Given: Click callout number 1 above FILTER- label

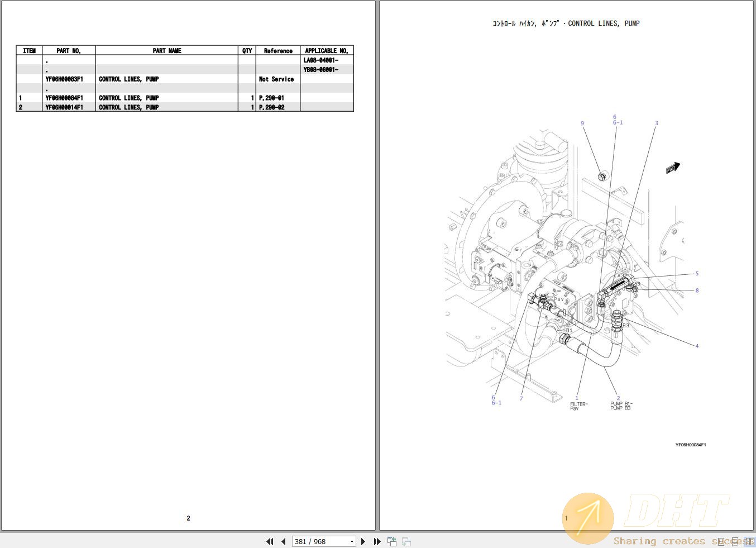Looking at the screenshot, I should coord(577,398).
